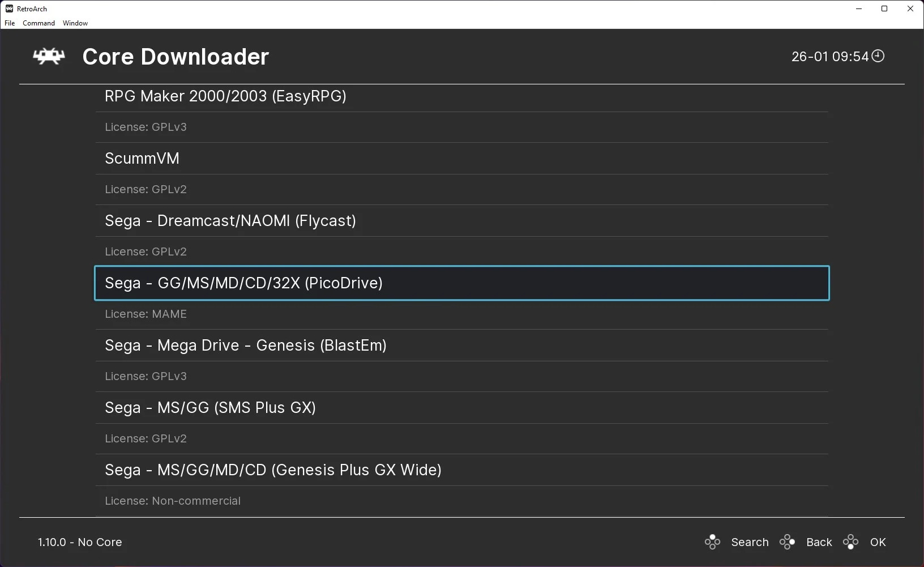The height and width of the screenshot is (567, 924).
Task: Click the Search gamepad icon in the bottom bar
Action: pos(712,542)
